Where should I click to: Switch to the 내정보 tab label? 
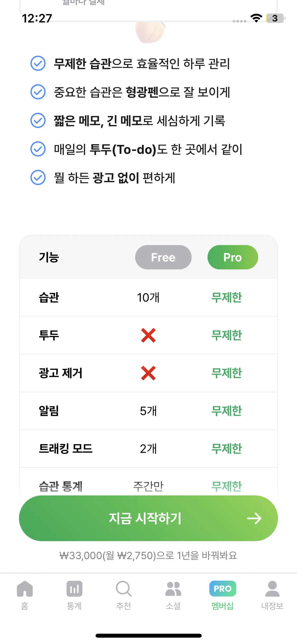[272, 606]
